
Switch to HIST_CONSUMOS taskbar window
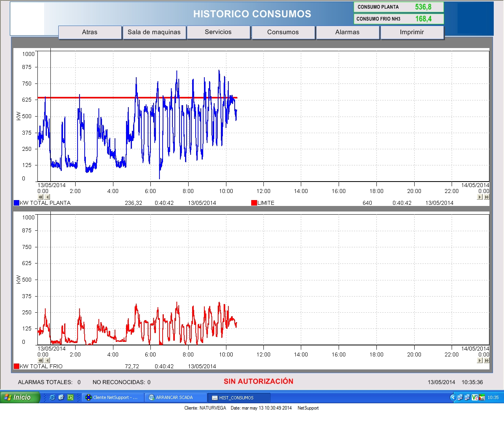[239, 397]
